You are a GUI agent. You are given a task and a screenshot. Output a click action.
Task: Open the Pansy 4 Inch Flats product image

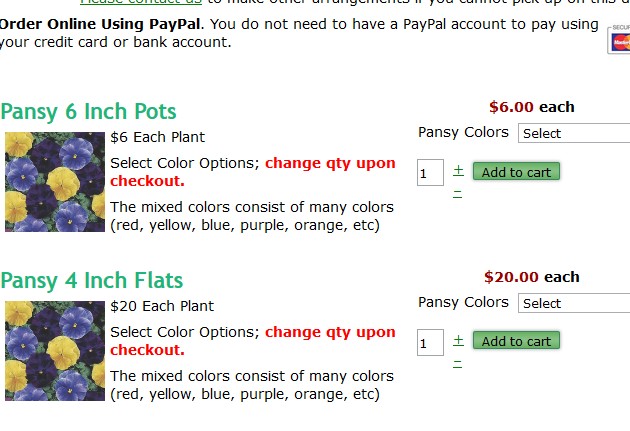pyautogui.click(x=55, y=351)
